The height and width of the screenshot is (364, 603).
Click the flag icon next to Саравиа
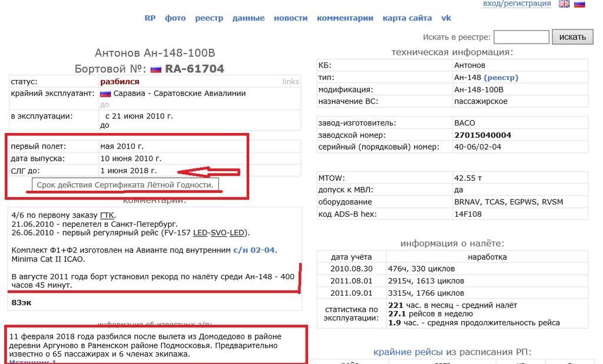tap(105, 94)
